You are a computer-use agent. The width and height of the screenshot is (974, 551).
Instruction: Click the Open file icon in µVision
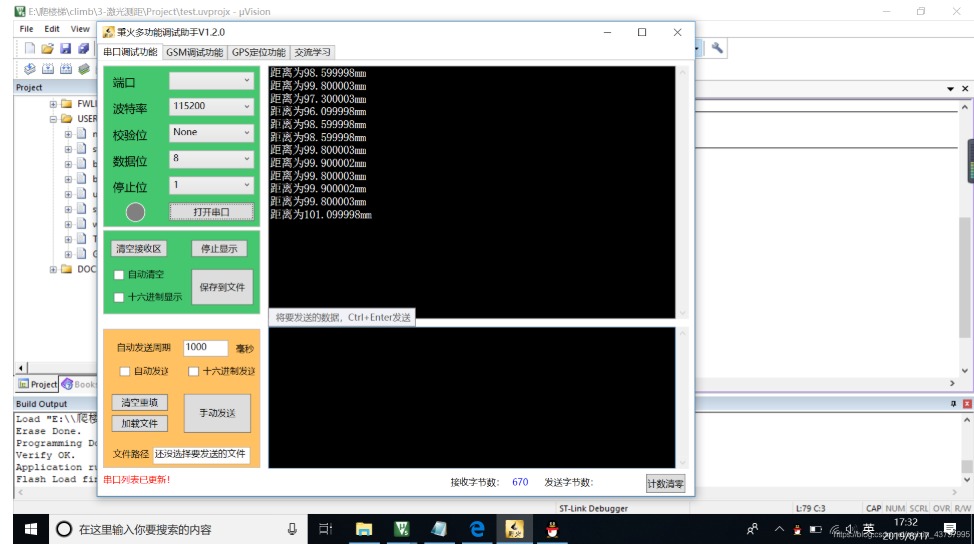47,48
